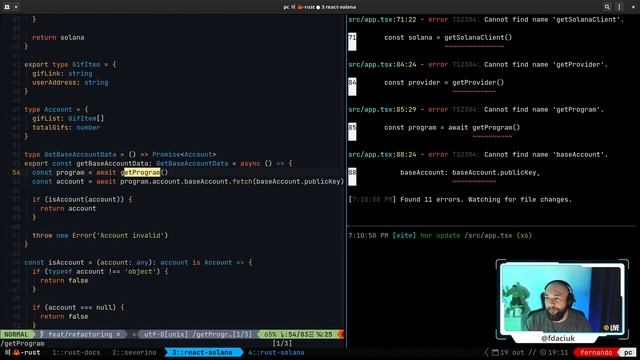Click the highlighted getProgram search match
Screen dimensions: 640x360
[x=142, y=172]
